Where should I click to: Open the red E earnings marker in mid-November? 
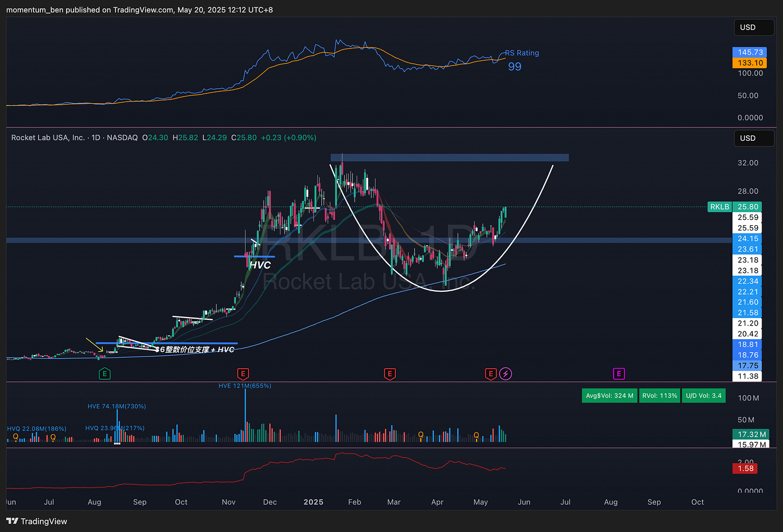tap(243, 374)
